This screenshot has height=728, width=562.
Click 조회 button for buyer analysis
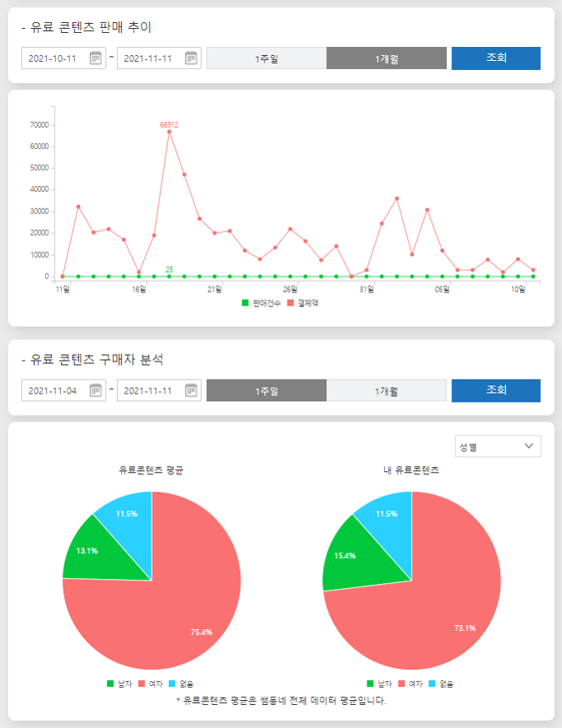click(496, 390)
